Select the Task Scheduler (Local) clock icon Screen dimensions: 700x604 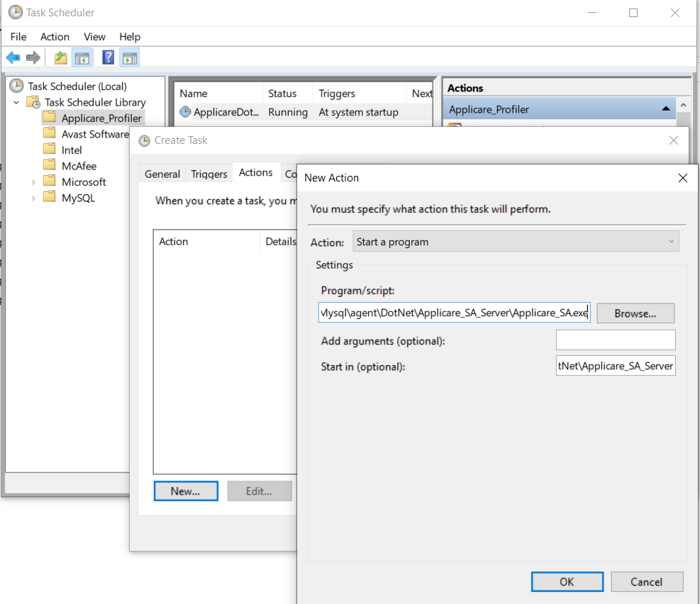16,86
